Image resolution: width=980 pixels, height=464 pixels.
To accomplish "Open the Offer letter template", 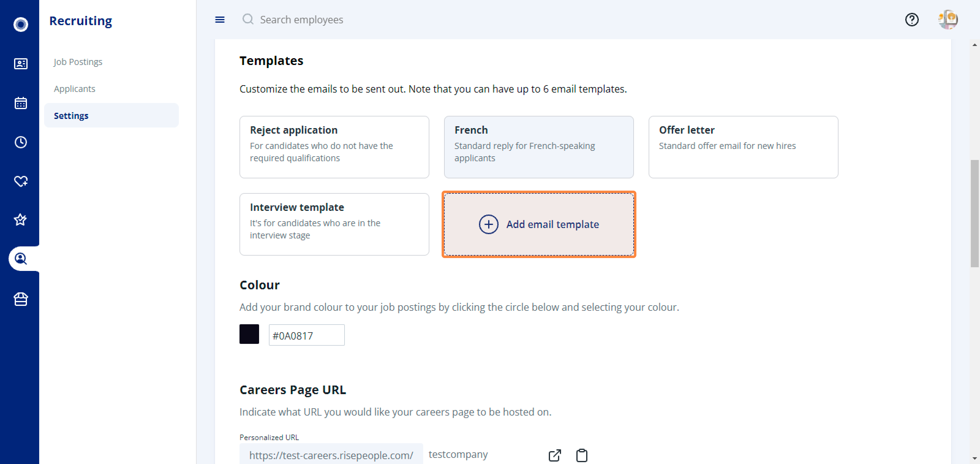I will (x=743, y=147).
